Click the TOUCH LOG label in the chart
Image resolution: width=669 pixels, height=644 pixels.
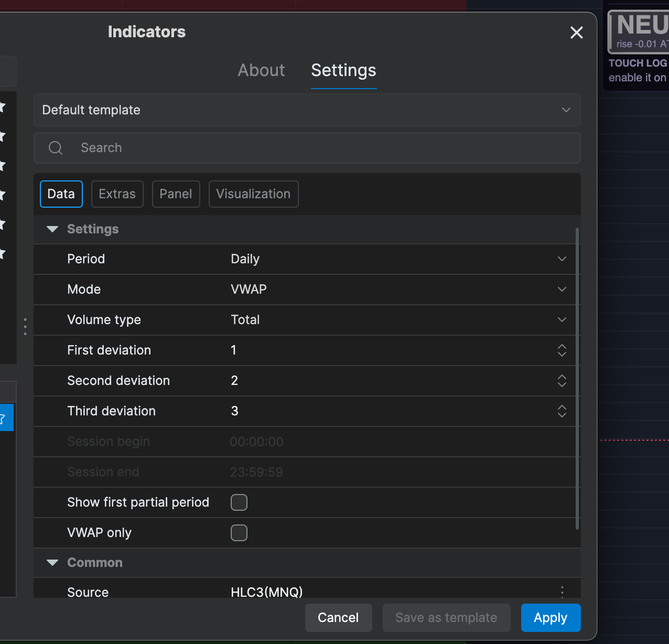coord(638,63)
